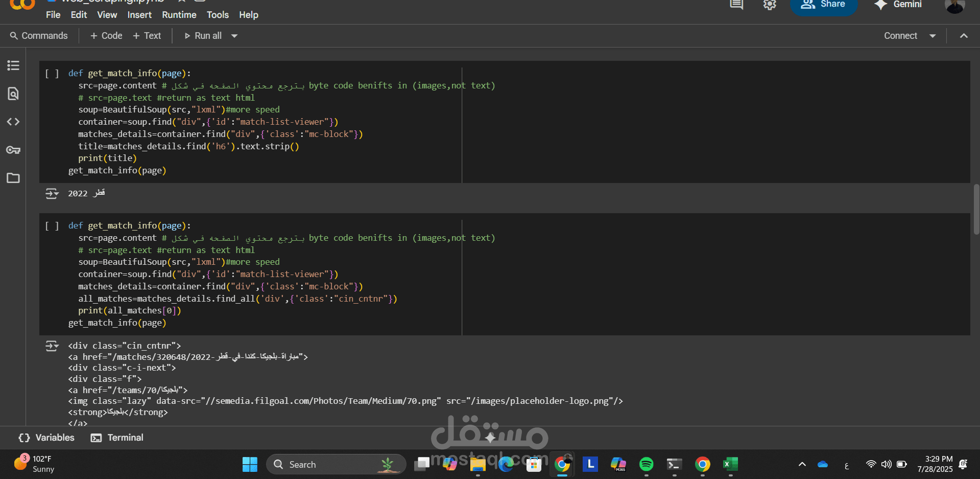The width and height of the screenshot is (980, 479).
Task: Open volume speaker tray icon
Action: (887, 464)
